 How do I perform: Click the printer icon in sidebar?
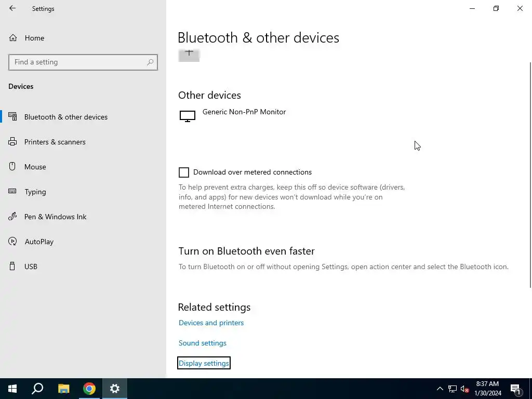[12, 141]
